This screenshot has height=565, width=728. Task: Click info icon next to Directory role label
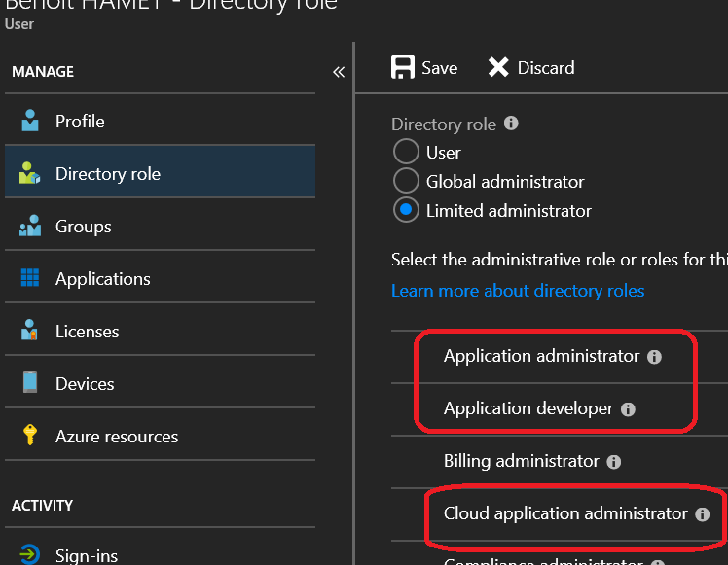pyautogui.click(x=511, y=124)
